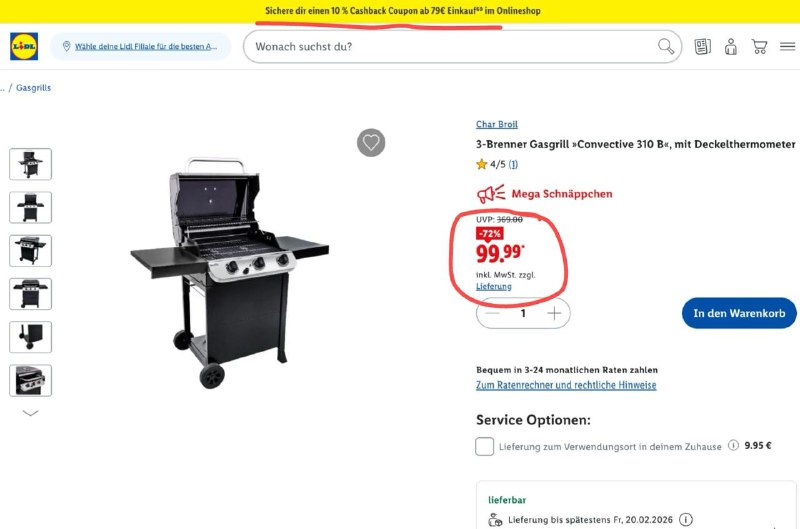Enable delivery to place of use checkbox
The width and height of the screenshot is (800, 529).
(484, 446)
